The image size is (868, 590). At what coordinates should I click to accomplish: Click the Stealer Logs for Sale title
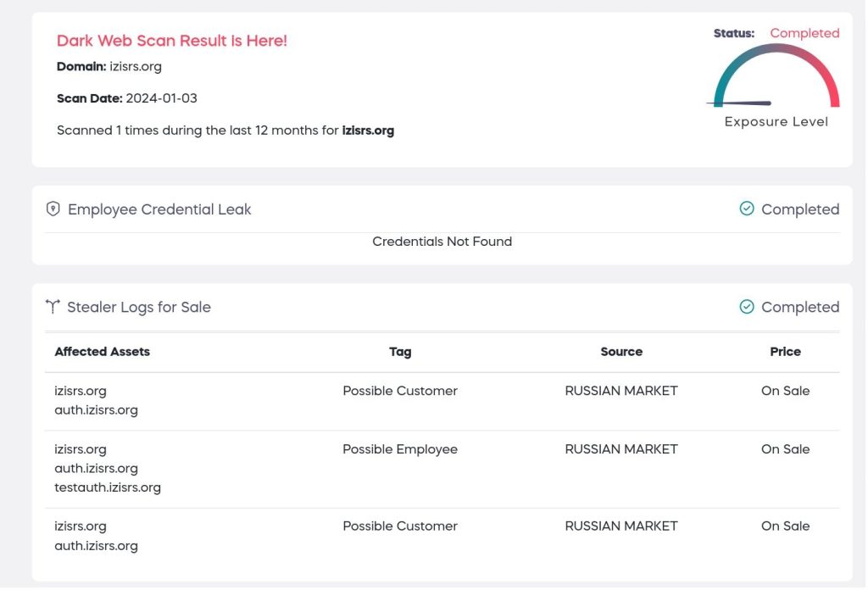coord(139,307)
